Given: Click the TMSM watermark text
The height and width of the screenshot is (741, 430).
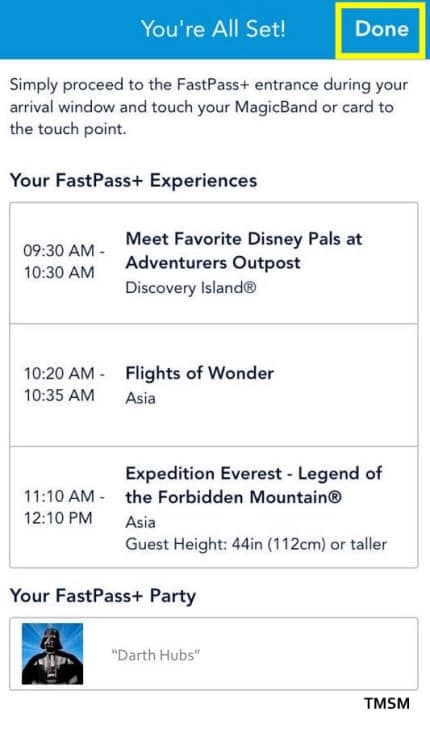Looking at the screenshot, I should 387,703.
